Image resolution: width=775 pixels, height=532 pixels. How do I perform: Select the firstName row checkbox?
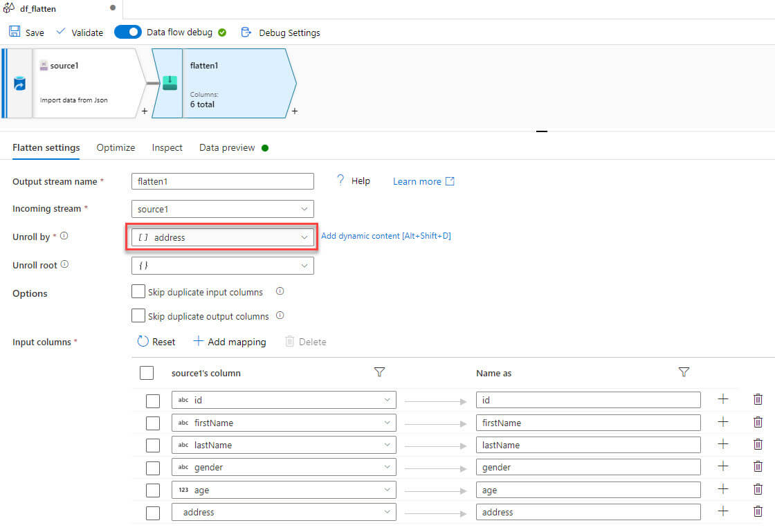153,423
